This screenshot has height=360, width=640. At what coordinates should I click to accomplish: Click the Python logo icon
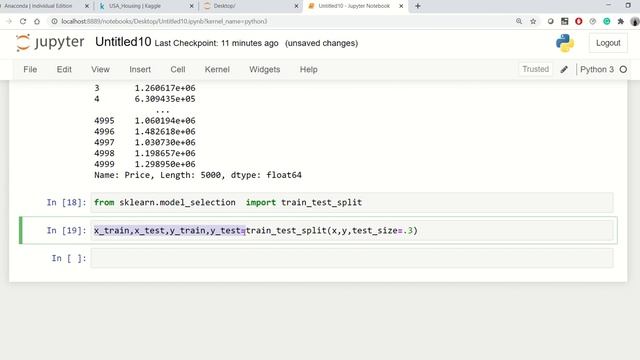[565, 43]
